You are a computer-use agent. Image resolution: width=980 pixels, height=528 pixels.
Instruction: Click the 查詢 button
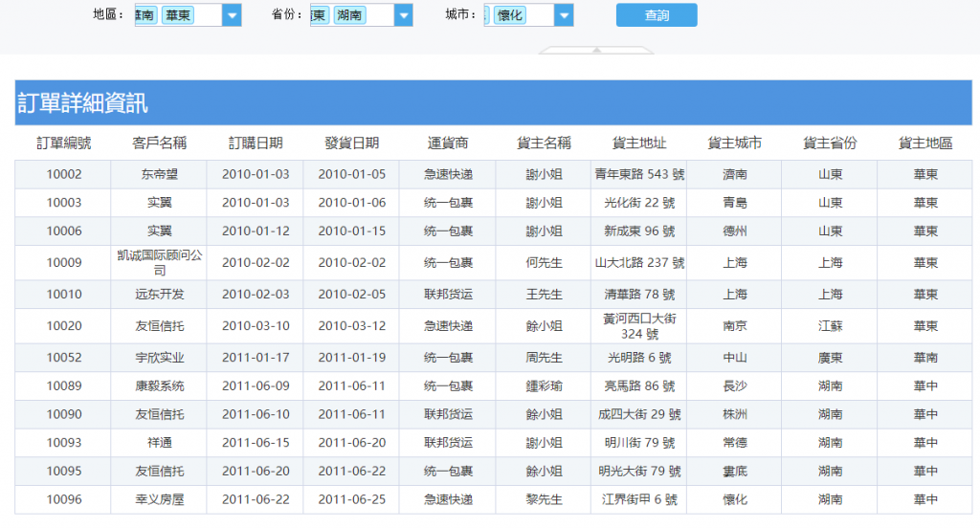(x=657, y=15)
